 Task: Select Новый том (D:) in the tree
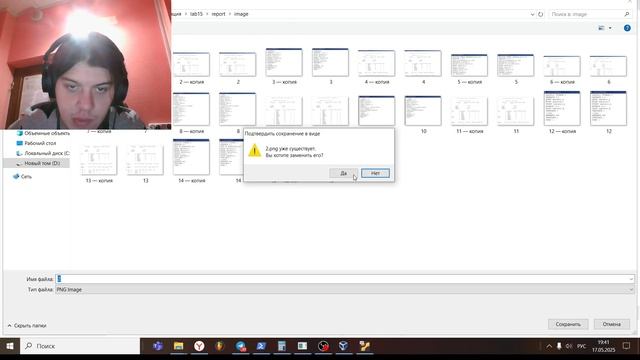(38, 163)
